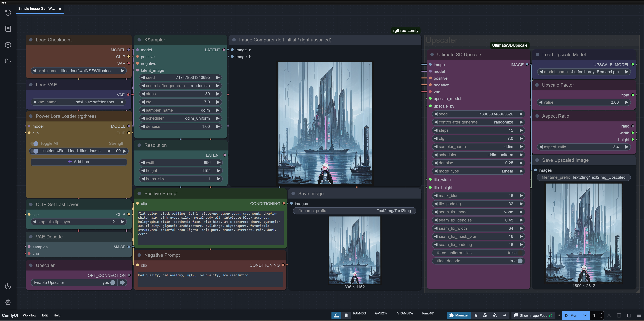Open the seam_fix_mode None selector
This screenshot has width=644, height=321.
[x=478, y=212]
